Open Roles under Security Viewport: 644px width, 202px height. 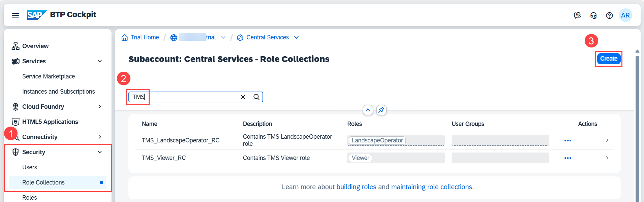[x=30, y=198]
